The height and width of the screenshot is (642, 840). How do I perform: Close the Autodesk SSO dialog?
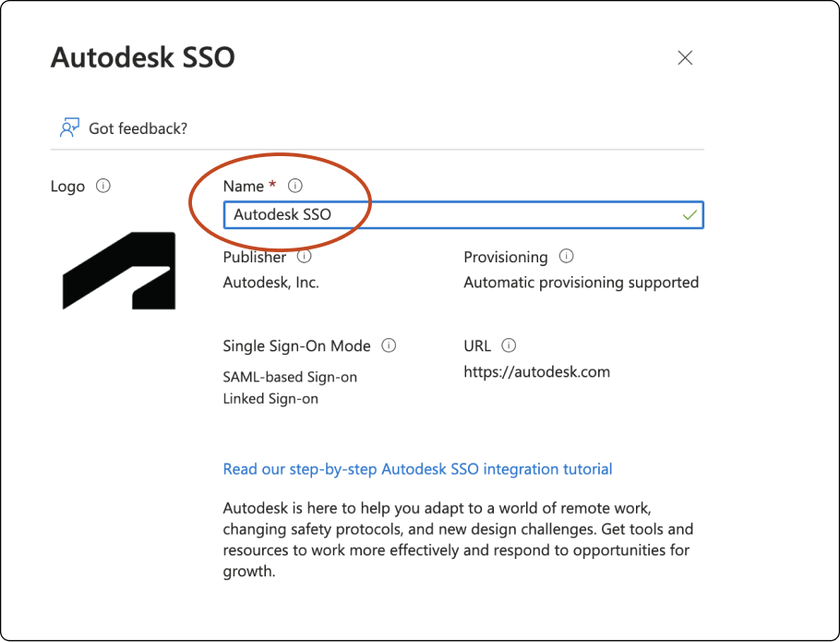[685, 57]
